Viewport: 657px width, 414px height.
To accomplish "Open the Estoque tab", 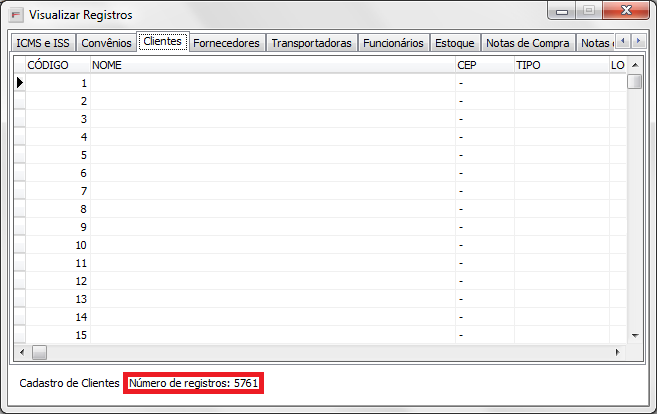I will point(454,43).
